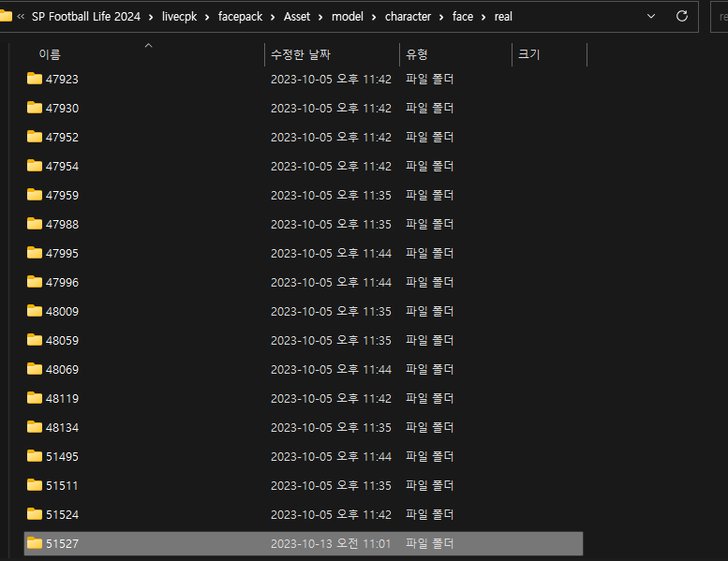This screenshot has height=561, width=728.
Task: Click the folder icon of 48059
Action: [35, 340]
